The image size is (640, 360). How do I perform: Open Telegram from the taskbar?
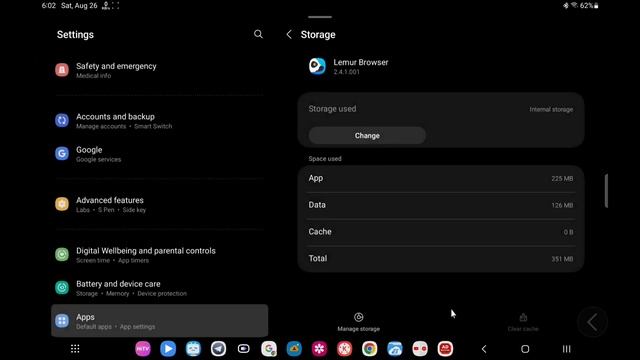click(x=218, y=349)
